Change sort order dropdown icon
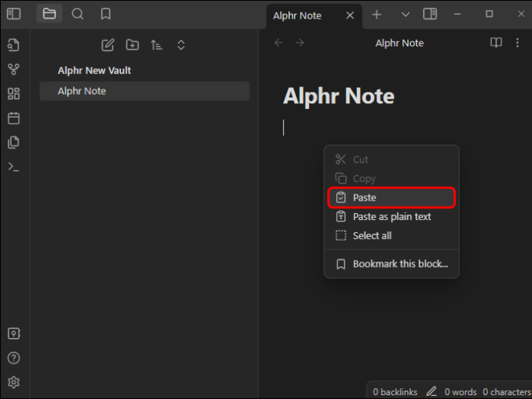Screen dimensions: 532x399 (157, 45)
